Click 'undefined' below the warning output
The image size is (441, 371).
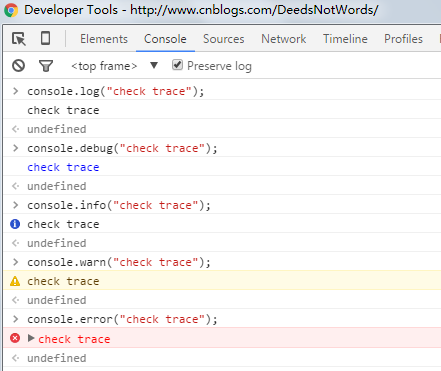click(x=57, y=300)
